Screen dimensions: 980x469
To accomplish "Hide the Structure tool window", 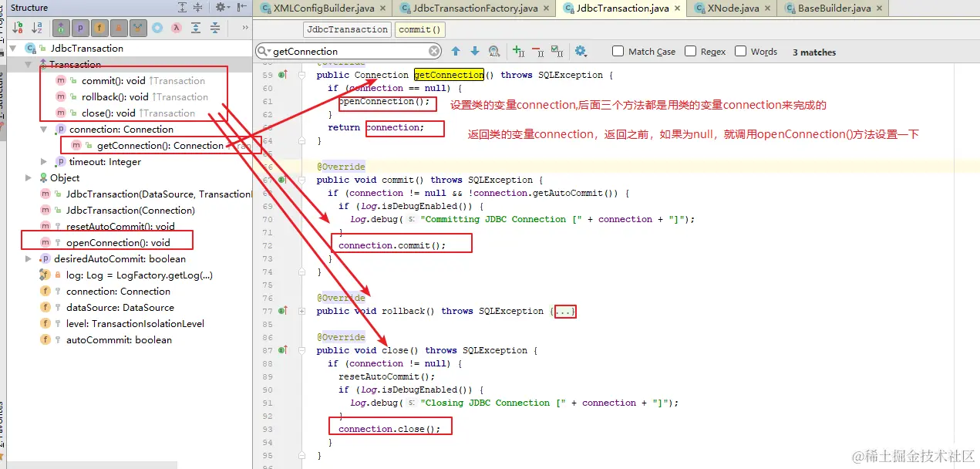I will (241, 8).
